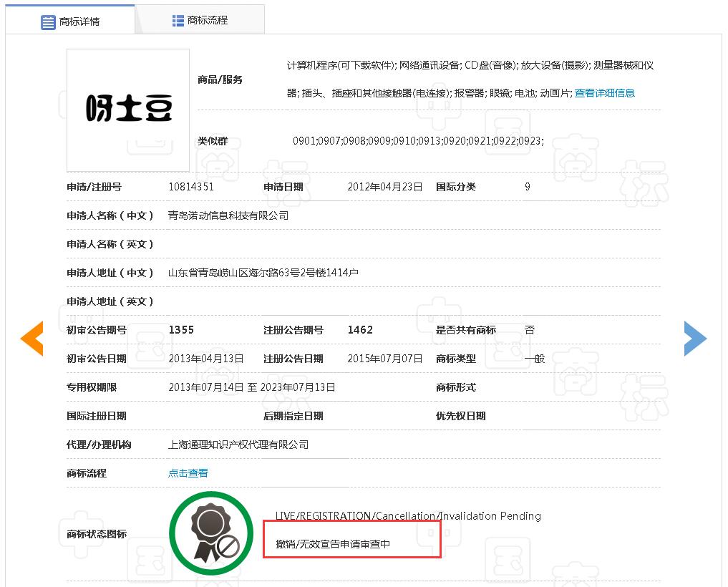Click agency name 上海通理知识产权代理有限公司
Viewport: 728px width, 587px height.
[238, 445]
